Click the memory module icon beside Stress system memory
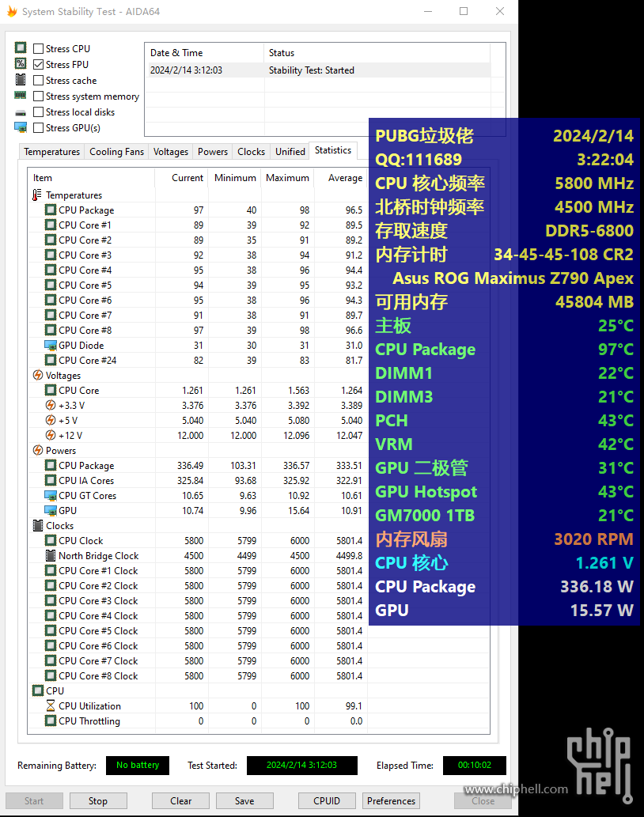 (x=21, y=96)
